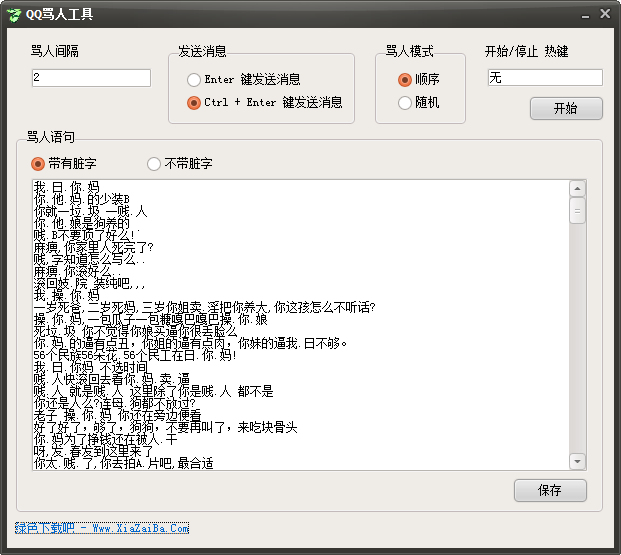Viewport: 621px width, 555px height.
Task: Open the 绿色下载吧 Www.XiaZaiBa.Com link
Action: point(102,528)
